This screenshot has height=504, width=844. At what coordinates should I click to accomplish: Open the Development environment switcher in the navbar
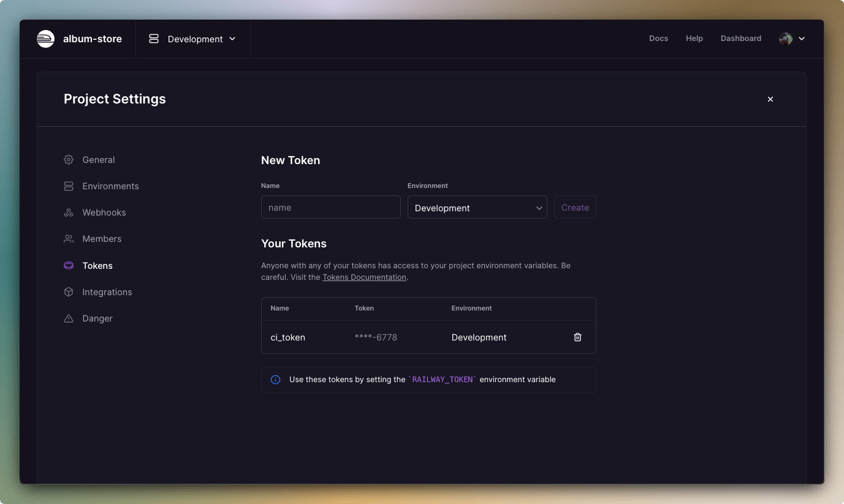(x=192, y=39)
